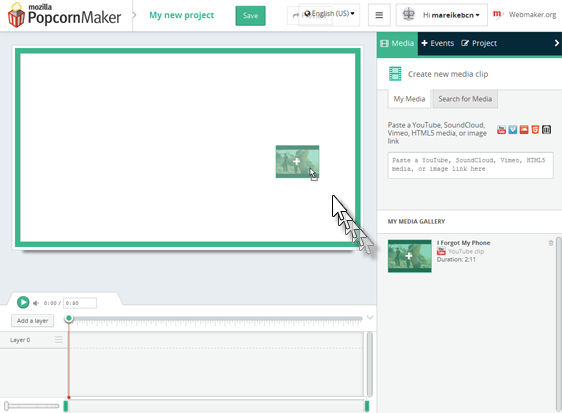Open the My new project title
Screen dimensions: 562x413
tap(181, 15)
